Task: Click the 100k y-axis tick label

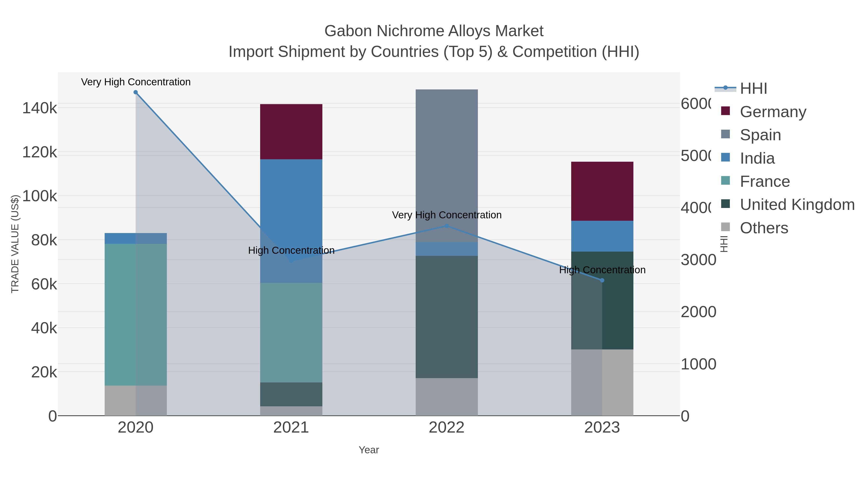Action: pos(40,196)
